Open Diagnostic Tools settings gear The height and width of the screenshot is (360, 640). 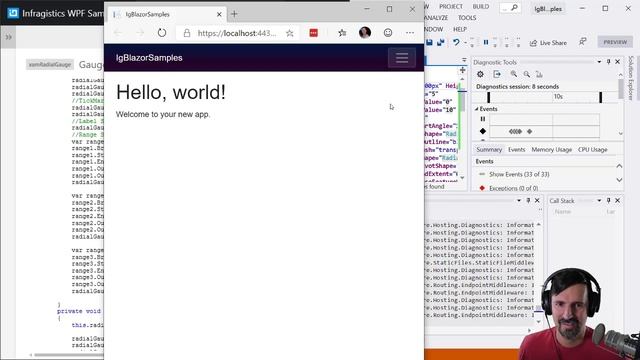480,74
